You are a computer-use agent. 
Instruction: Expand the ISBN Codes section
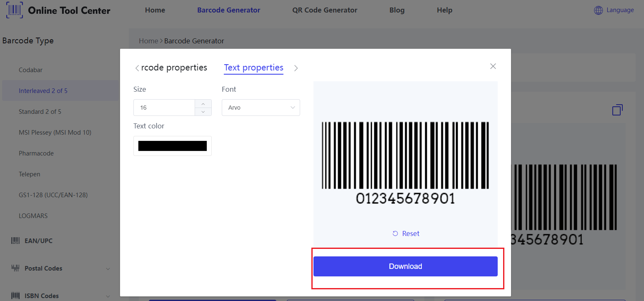[108, 296]
